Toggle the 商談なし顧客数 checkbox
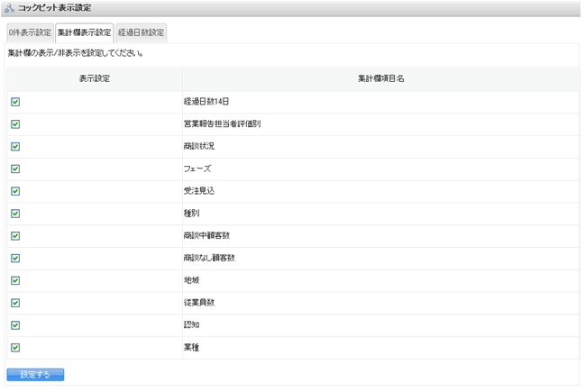Image resolution: width=585 pixels, height=392 pixels. (x=15, y=258)
